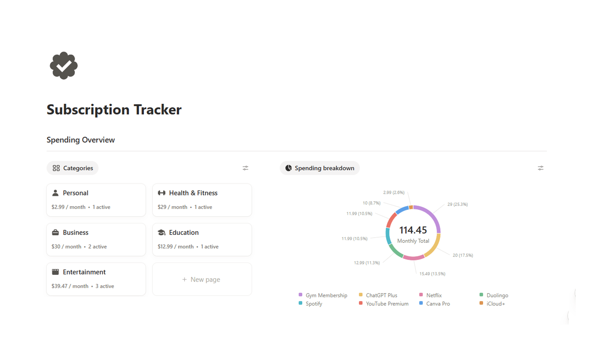This screenshot has width=589, height=364.
Task: Click the YouTube Premium red legend swatch
Action: (361, 303)
